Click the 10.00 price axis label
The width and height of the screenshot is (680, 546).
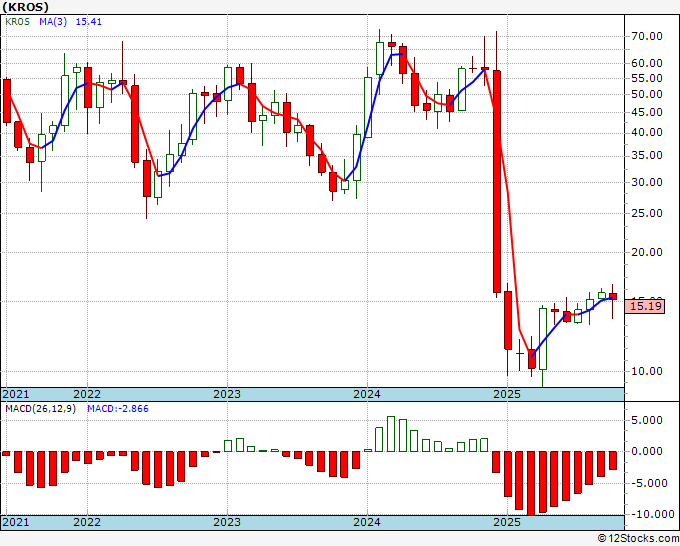tap(647, 371)
